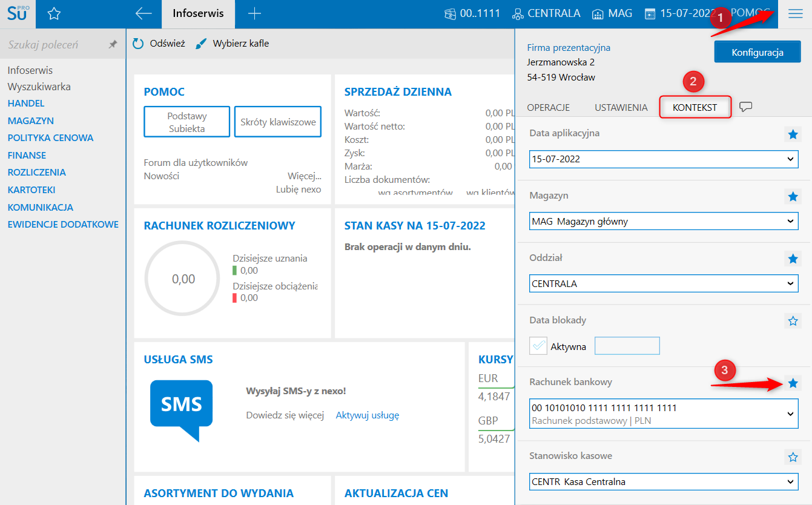Switch to the USTAWIENIA tab

(x=621, y=107)
